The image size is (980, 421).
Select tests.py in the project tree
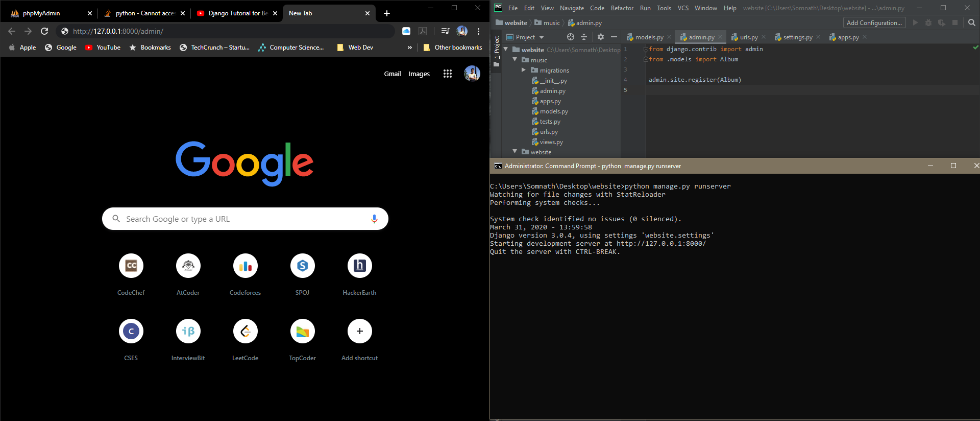pyautogui.click(x=546, y=122)
